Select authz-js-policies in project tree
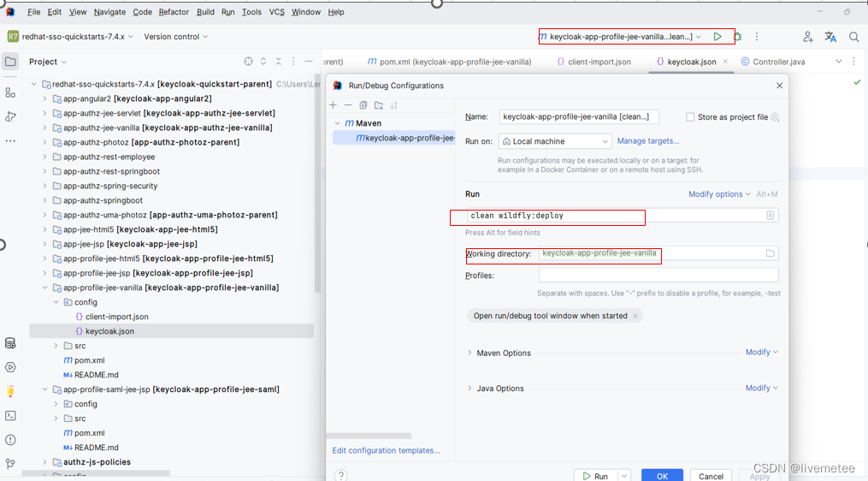Screen dimensions: 868x481 (97, 461)
